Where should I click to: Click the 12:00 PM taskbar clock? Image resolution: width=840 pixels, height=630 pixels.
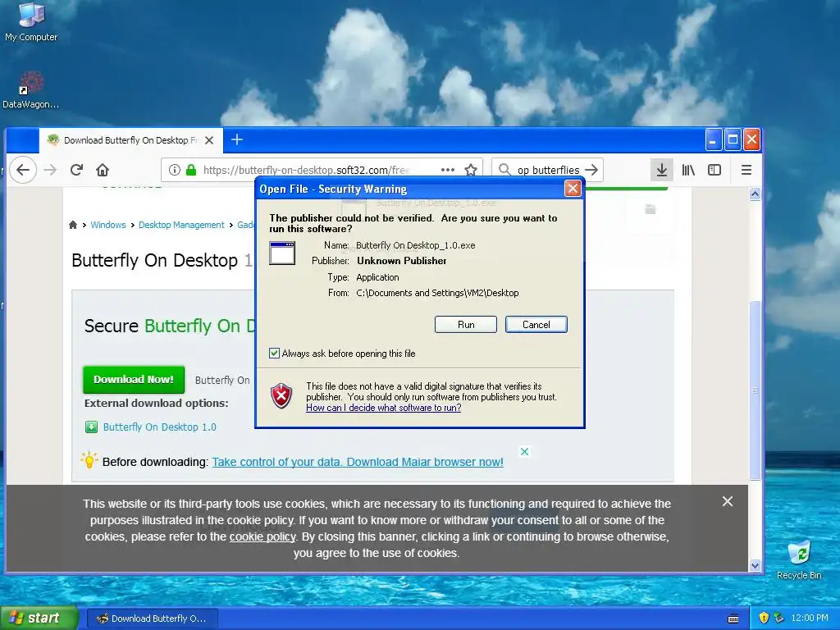[810, 618]
